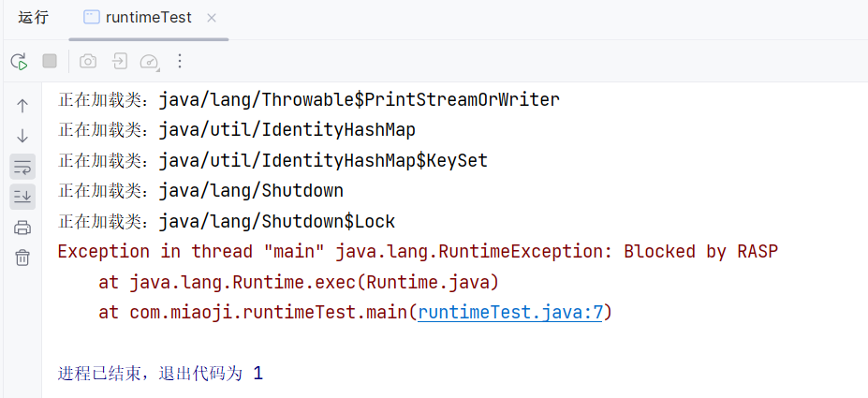Click the camera thread dump icon

87,61
